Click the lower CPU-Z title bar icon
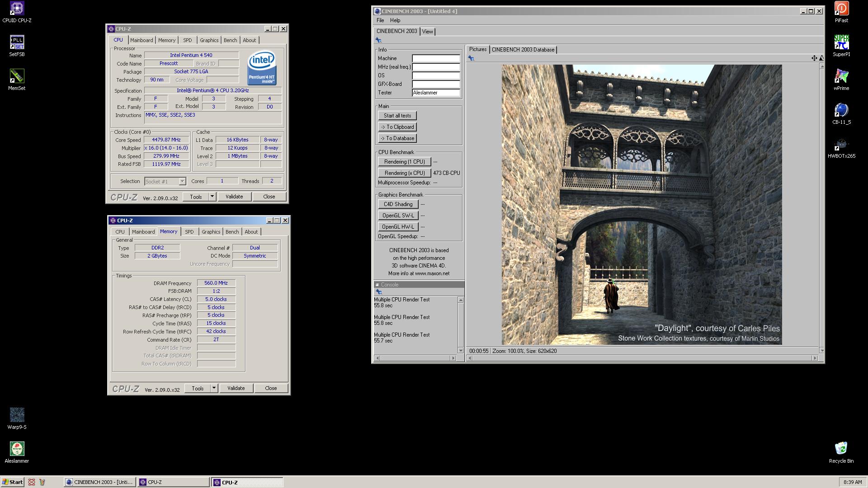 (113, 221)
